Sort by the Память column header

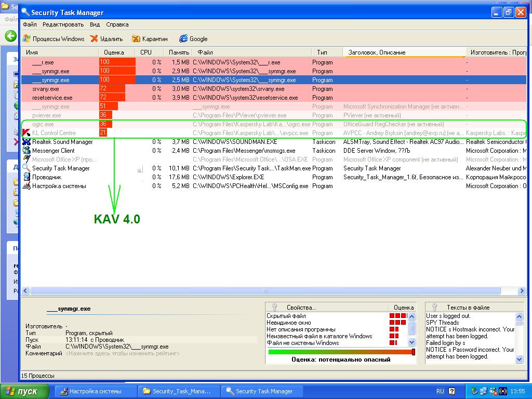(x=178, y=52)
